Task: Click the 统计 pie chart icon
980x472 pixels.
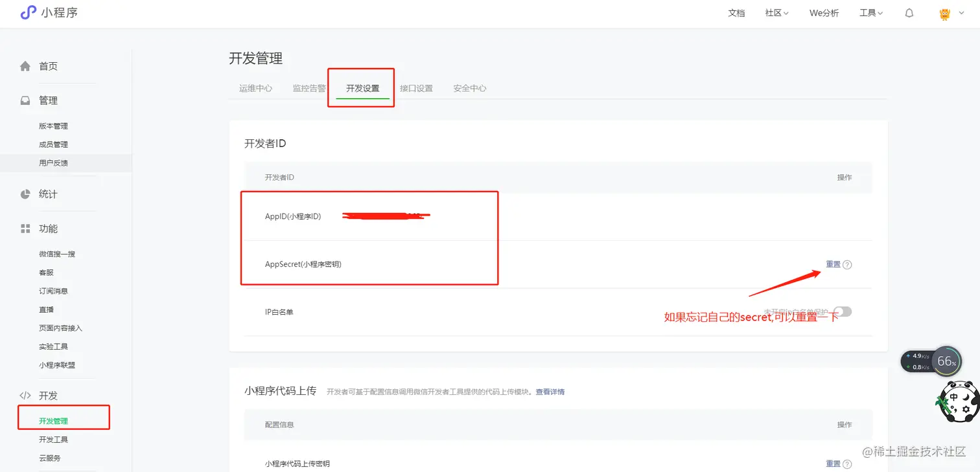Action: pos(25,194)
